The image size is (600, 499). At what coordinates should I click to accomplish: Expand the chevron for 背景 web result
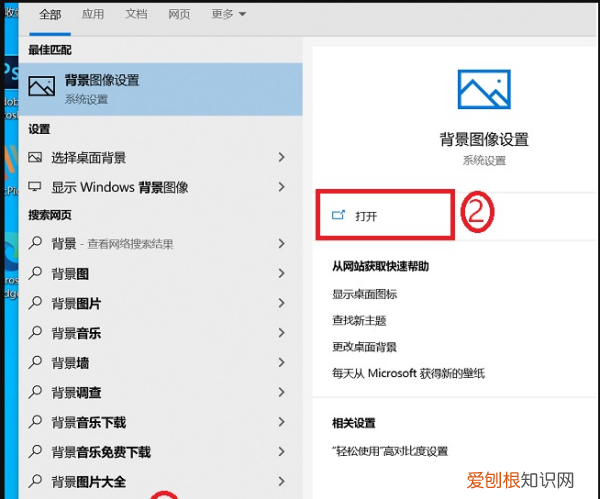click(282, 243)
